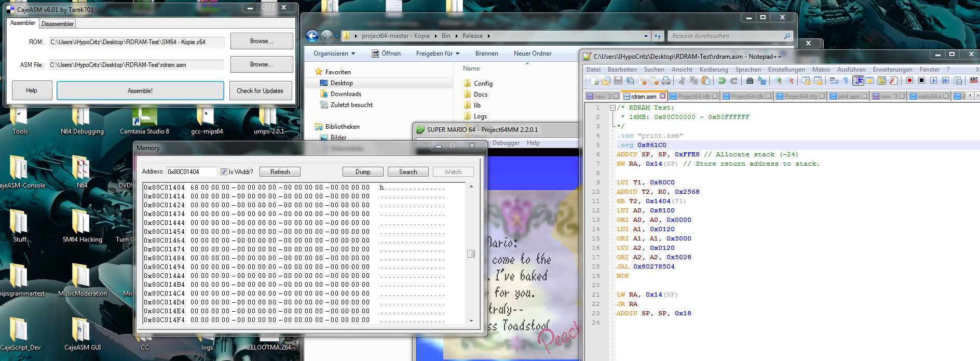Click the ABC spell check icon
Viewport: 980px width, 361px height.
point(973,81)
